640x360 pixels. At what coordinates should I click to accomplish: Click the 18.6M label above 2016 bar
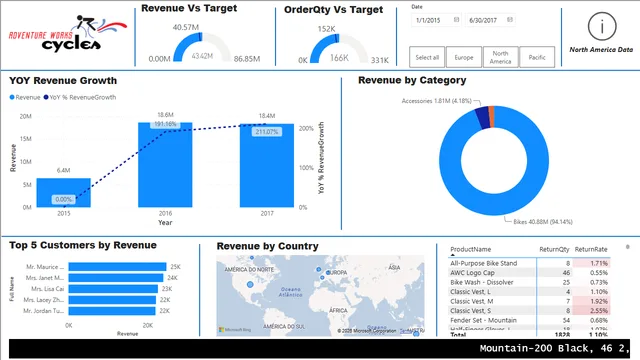tap(165, 115)
